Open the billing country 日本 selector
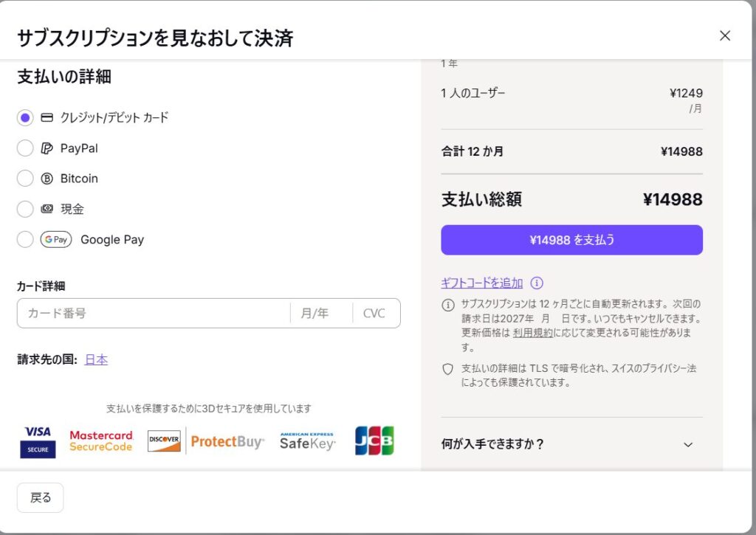 pos(96,359)
